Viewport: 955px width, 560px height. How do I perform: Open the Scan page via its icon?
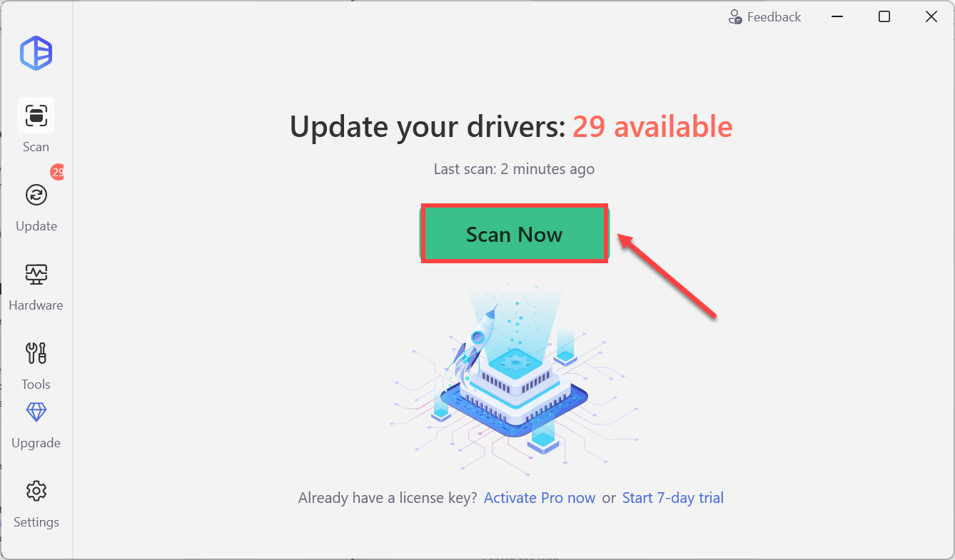pyautogui.click(x=36, y=115)
